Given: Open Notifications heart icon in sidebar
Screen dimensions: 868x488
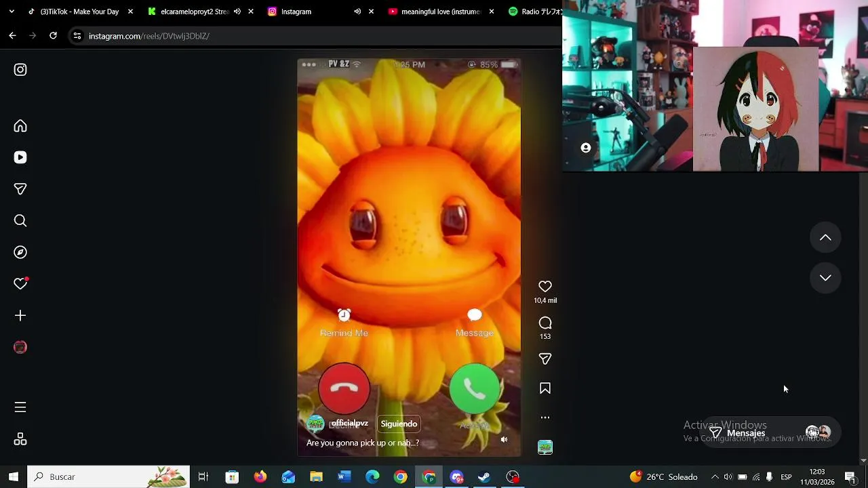Looking at the screenshot, I should click(x=20, y=284).
